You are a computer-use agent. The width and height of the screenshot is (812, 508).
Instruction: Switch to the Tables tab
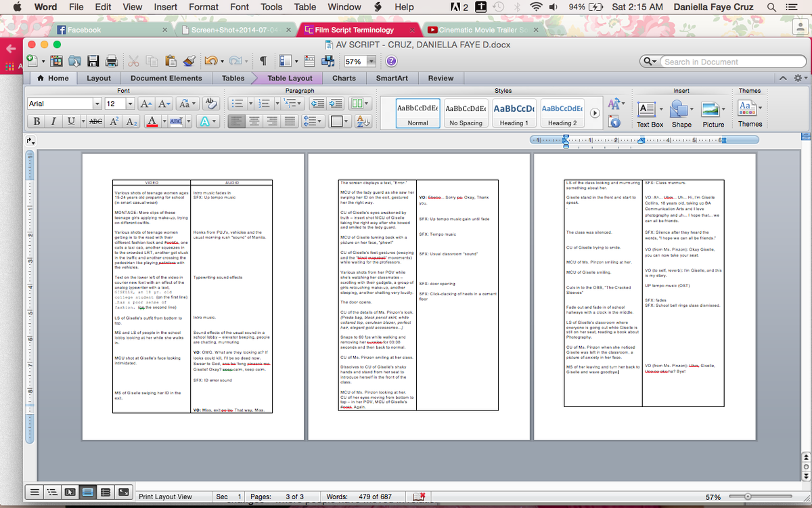pos(233,78)
